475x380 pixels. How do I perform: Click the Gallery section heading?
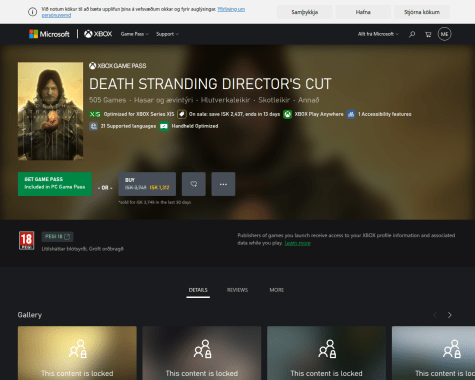coord(30,315)
